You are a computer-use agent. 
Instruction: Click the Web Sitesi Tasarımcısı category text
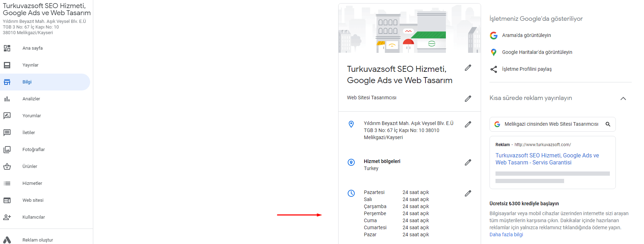pyautogui.click(x=372, y=98)
